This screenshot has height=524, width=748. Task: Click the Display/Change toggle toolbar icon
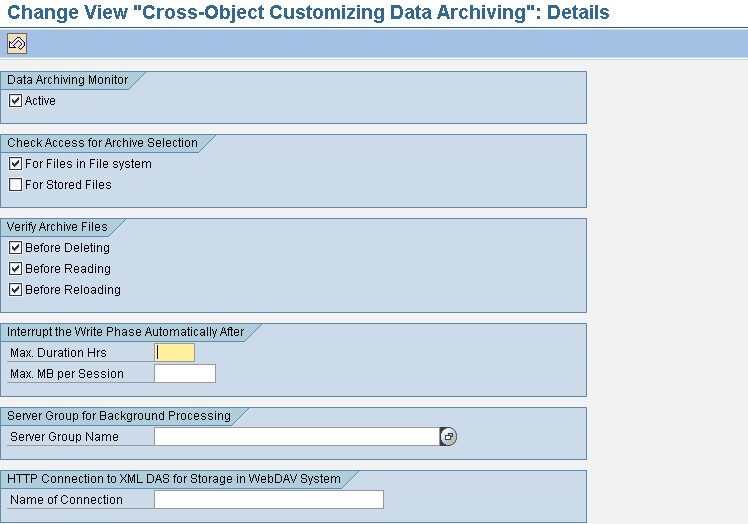[17, 43]
